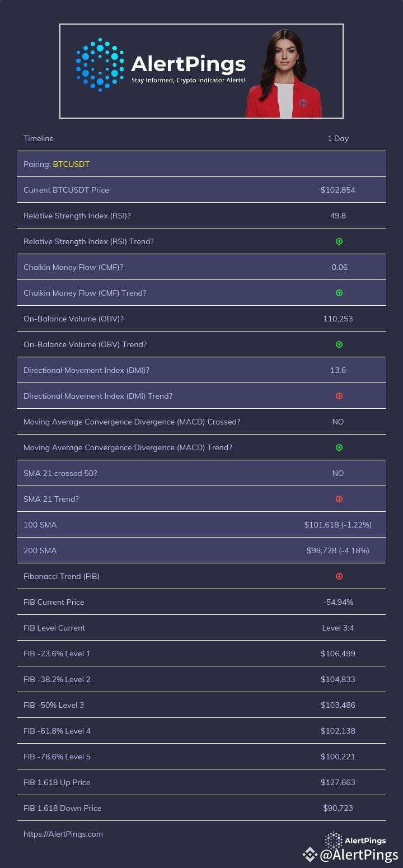Click the FIB 1.618 Up Price $127,663
The height and width of the screenshot is (868, 403).
[x=338, y=782]
